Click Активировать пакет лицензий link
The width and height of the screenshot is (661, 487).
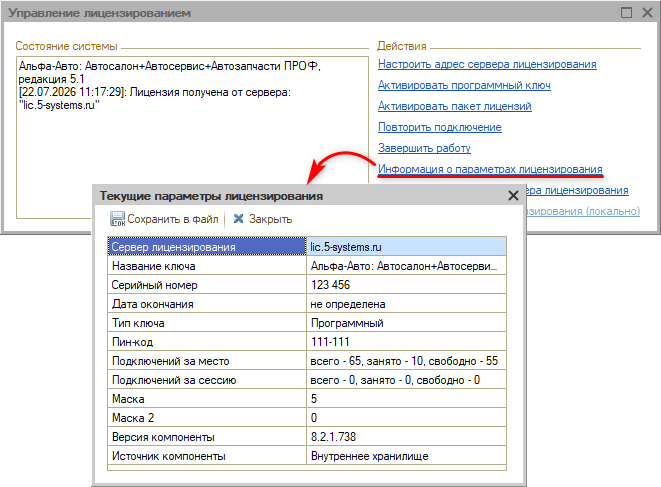click(454, 106)
